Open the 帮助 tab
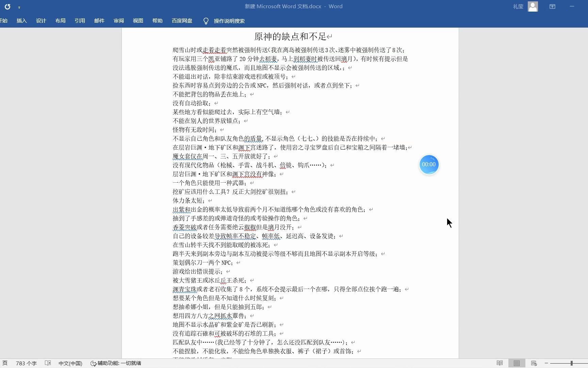This screenshot has height=368, width=588. [157, 21]
